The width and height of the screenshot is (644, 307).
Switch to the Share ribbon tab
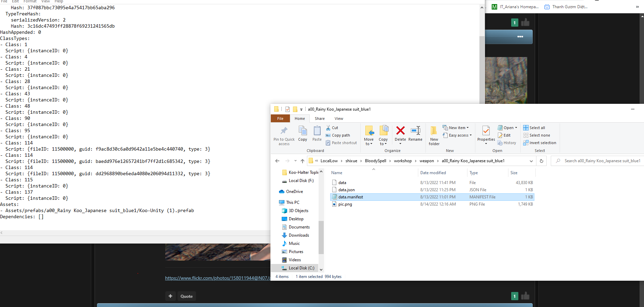pyautogui.click(x=320, y=118)
